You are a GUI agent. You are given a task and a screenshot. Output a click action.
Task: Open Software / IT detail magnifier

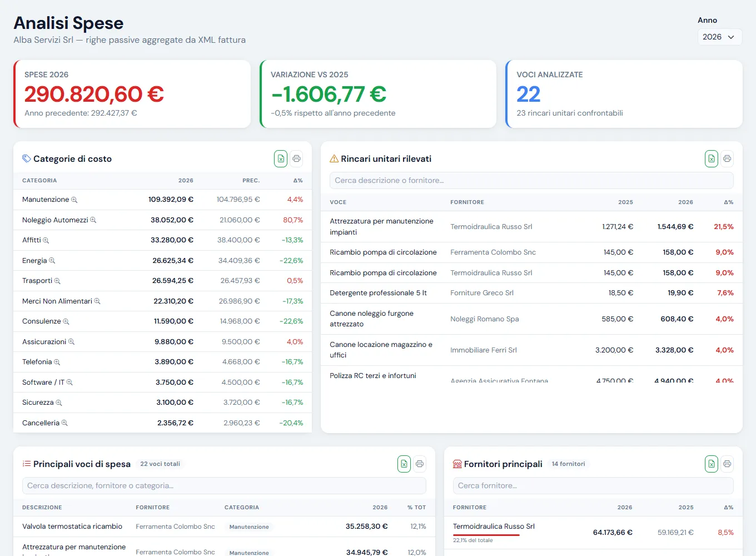click(69, 383)
